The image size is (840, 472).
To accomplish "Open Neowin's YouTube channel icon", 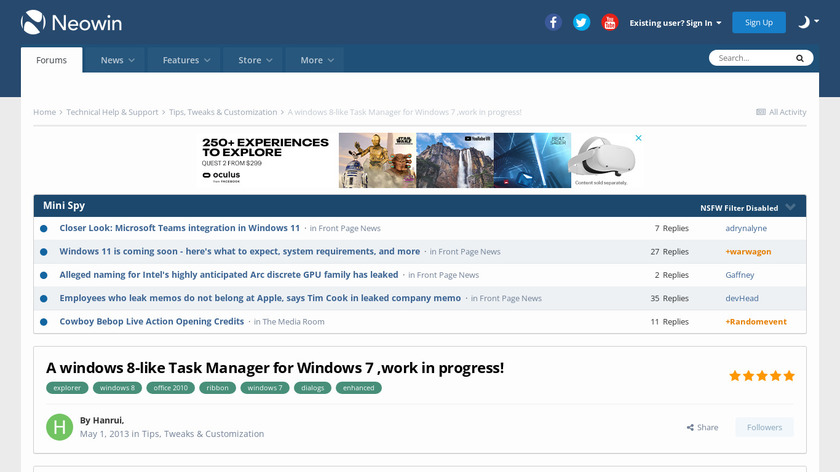I will (x=610, y=23).
